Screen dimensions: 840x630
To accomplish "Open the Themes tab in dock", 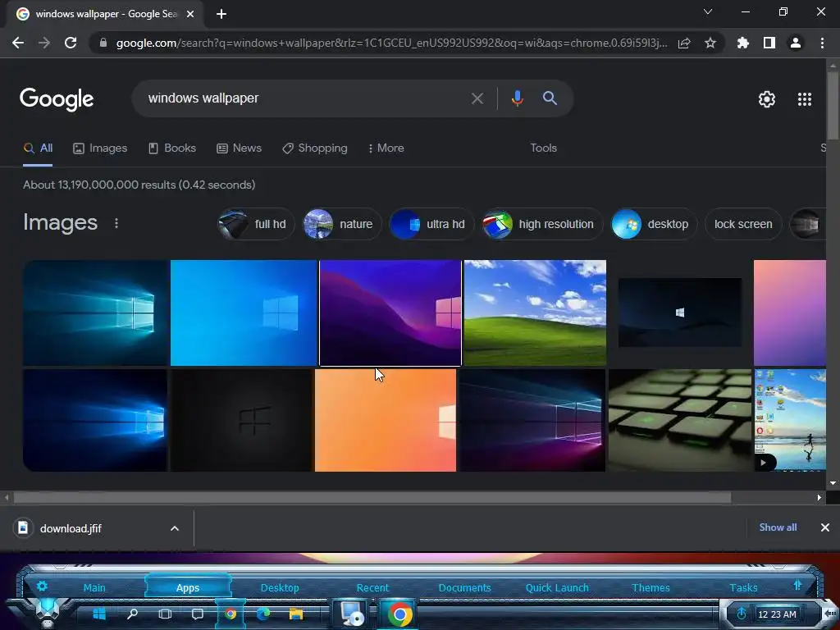I will (651, 587).
